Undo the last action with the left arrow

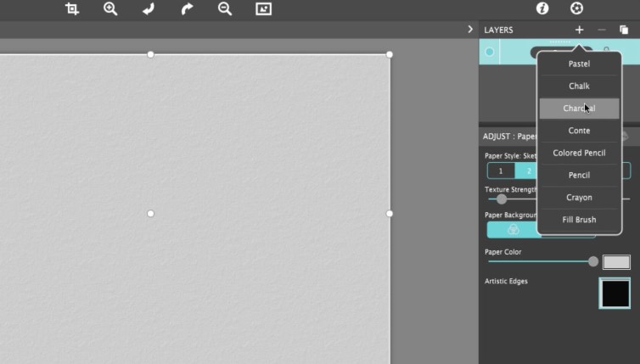pos(149,8)
